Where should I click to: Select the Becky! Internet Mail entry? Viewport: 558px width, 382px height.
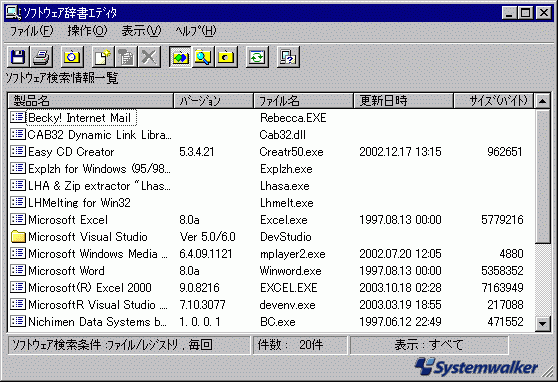click(x=80, y=118)
